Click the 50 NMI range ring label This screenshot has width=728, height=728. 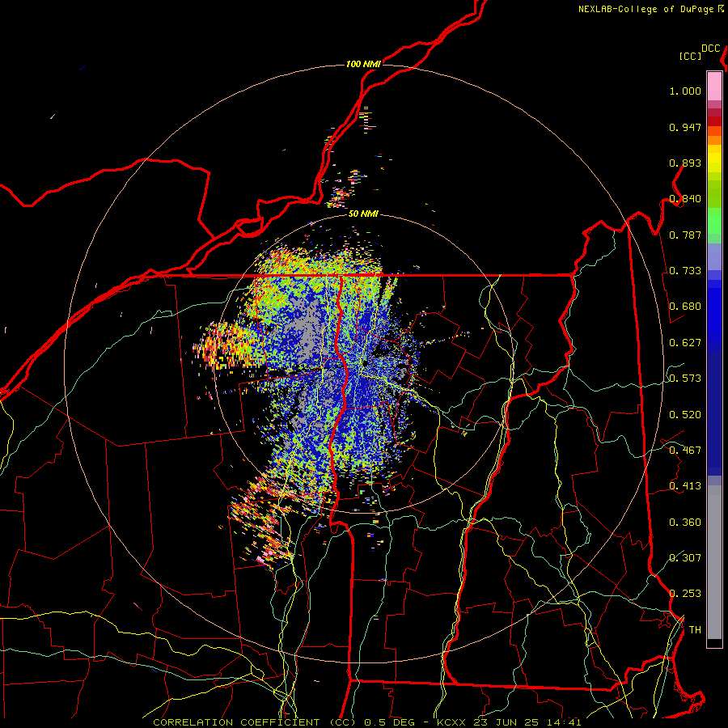click(x=363, y=214)
